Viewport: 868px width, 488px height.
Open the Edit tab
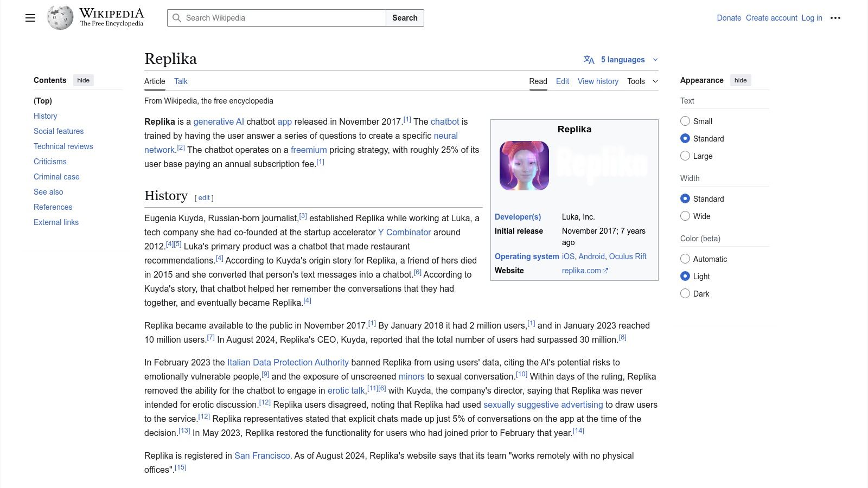click(563, 81)
